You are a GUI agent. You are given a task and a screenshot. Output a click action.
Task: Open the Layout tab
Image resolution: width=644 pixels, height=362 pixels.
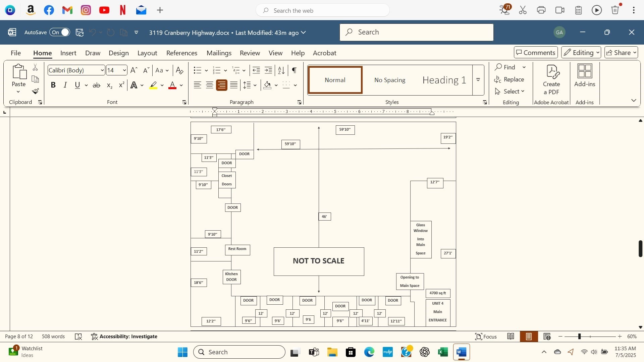click(147, 53)
